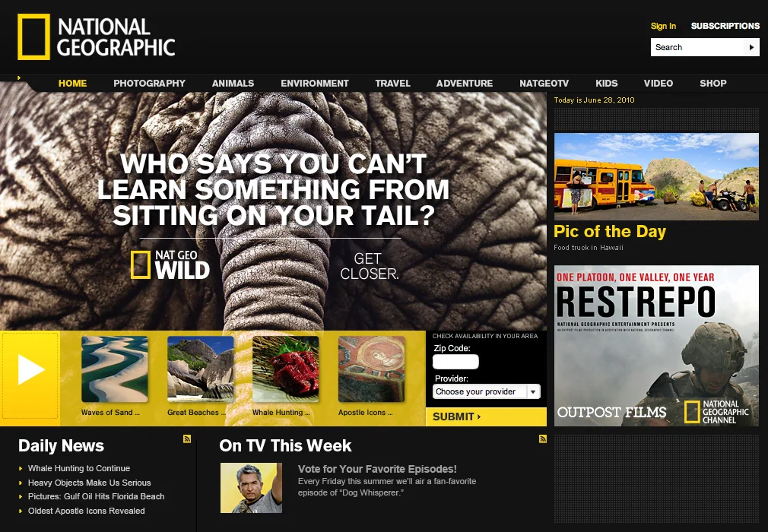Screen dimensions: 768x532
Task: Click Vote for Your Favorite Episodes link
Action: click(377, 469)
